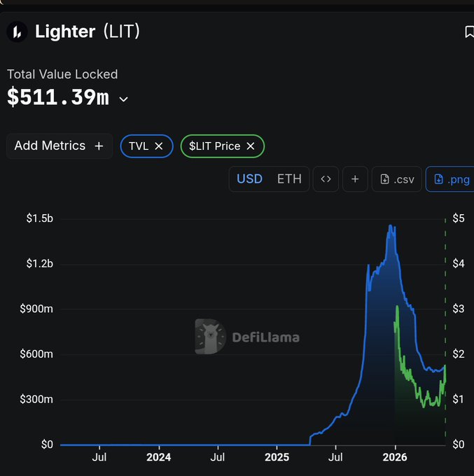Image resolution: width=474 pixels, height=476 pixels.
Task: Click the $511.39m TVL value
Action: [58, 97]
